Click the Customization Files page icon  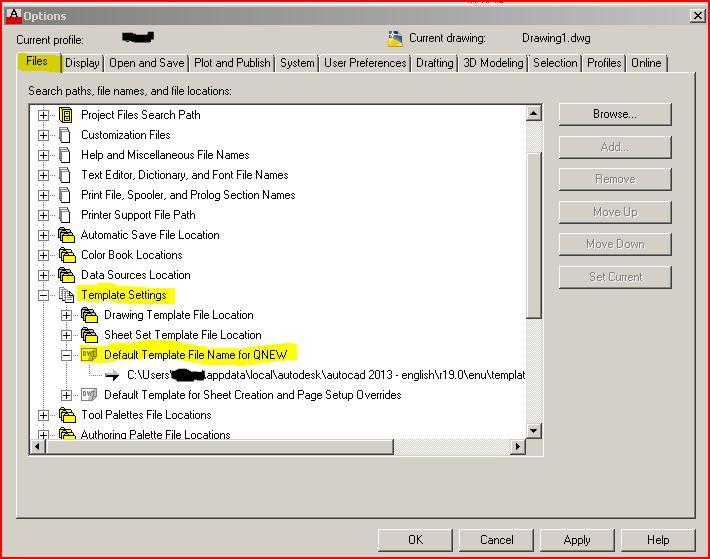[65, 135]
